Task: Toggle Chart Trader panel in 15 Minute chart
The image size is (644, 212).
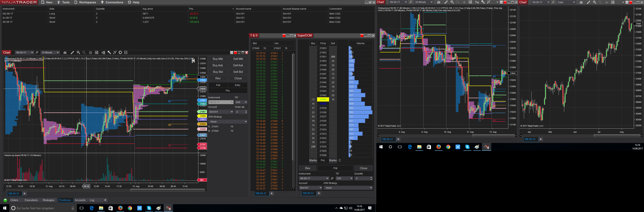Action: pos(103,53)
